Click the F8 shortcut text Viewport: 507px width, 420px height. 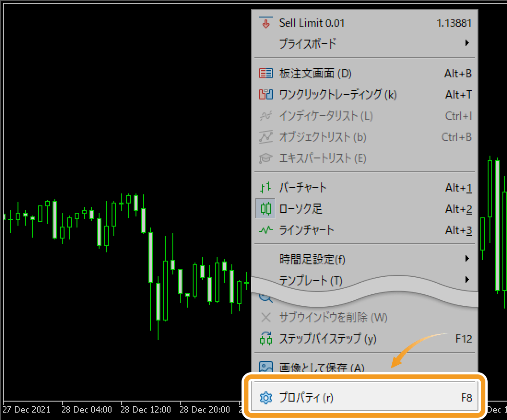tap(466, 398)
